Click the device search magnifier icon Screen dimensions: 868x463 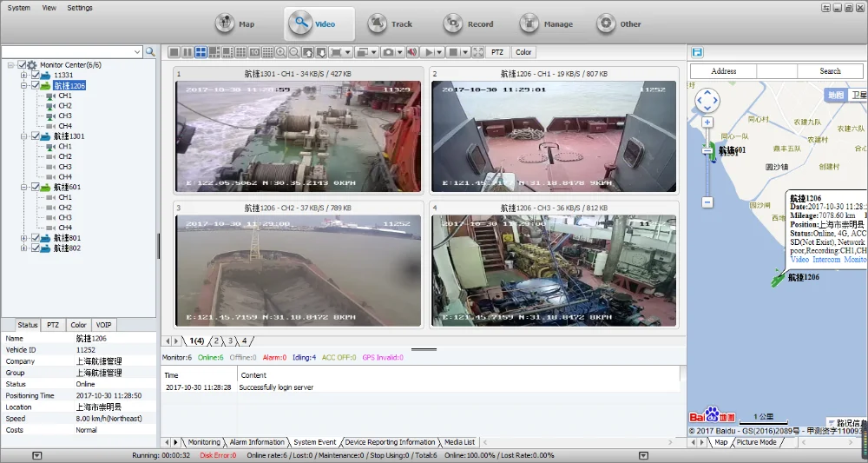(x=150, y=52)
